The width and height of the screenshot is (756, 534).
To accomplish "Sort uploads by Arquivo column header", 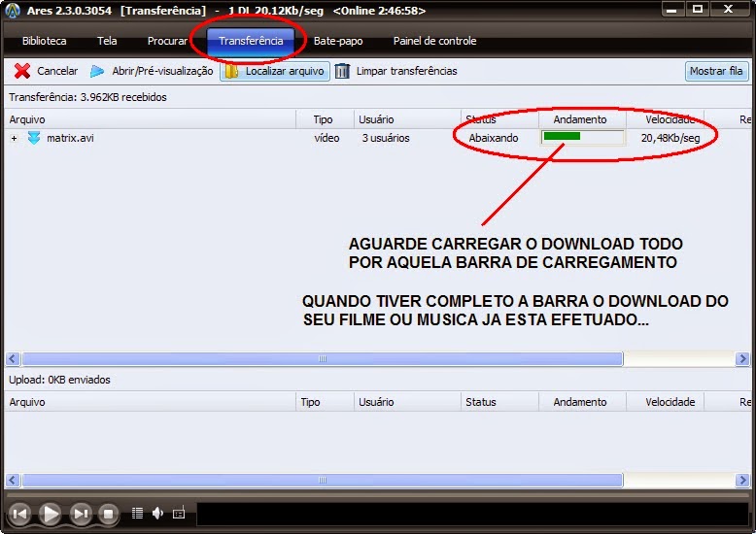I will coord(150,402).
